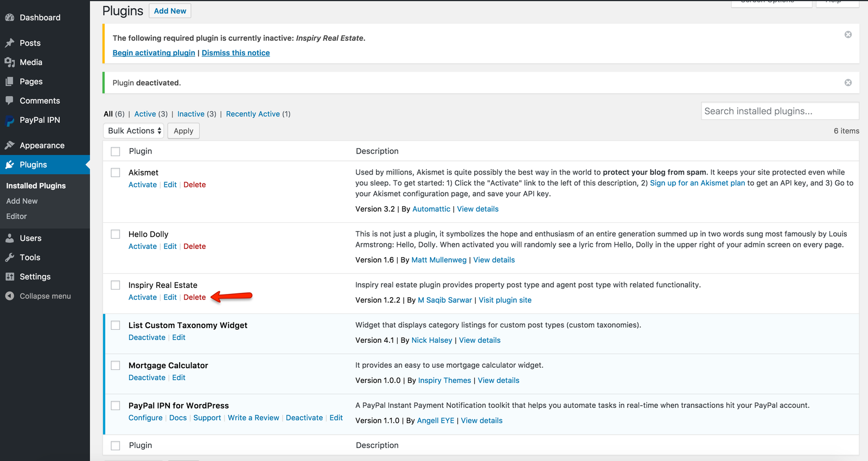Open Matt Mullenweg author link
868x461 pixels.
pos(439,260)
